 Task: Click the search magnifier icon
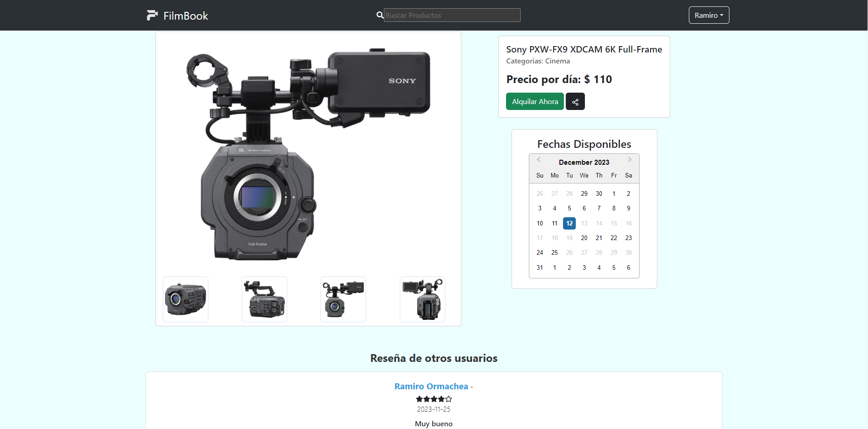pyautogui.click(x=380, y=15)
